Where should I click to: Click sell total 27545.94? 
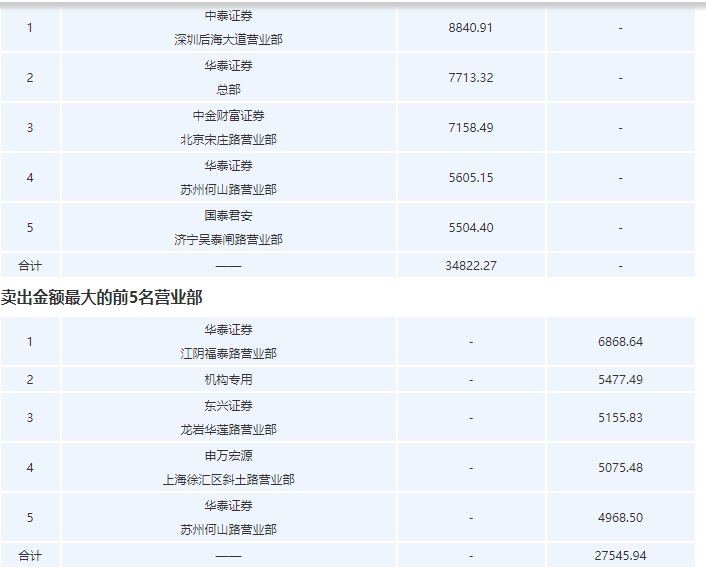tap(620, 555)
